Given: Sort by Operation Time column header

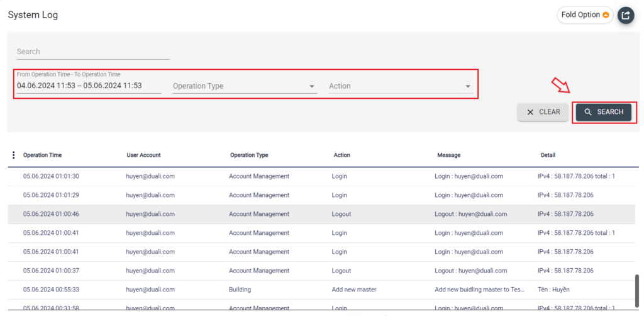Looking at the screenshot, I should tap(42, 155).
